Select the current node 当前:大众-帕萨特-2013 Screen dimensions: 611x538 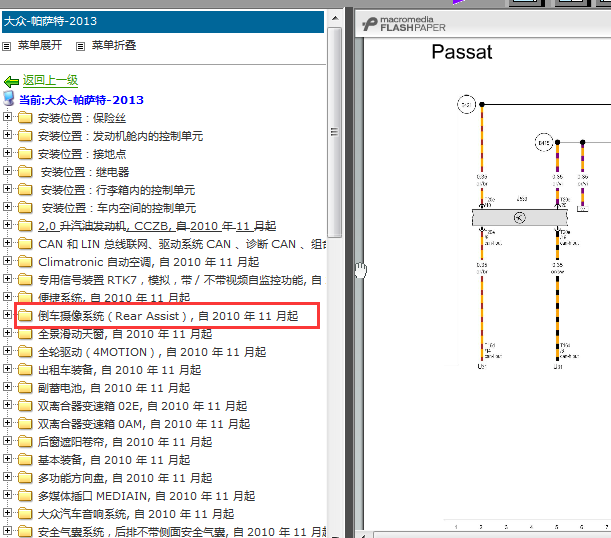click(x=81, y=100)
